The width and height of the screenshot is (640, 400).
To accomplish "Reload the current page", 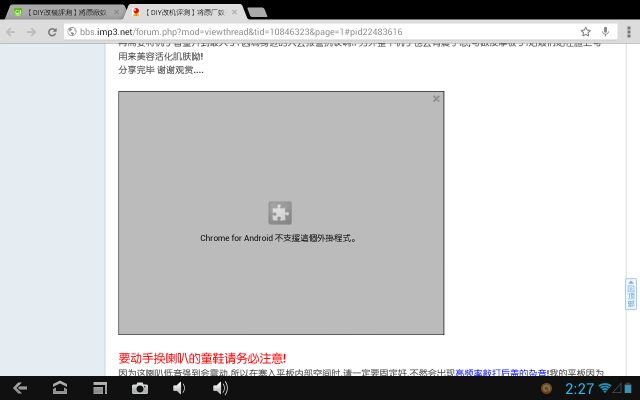I will (x=52, y=32).
